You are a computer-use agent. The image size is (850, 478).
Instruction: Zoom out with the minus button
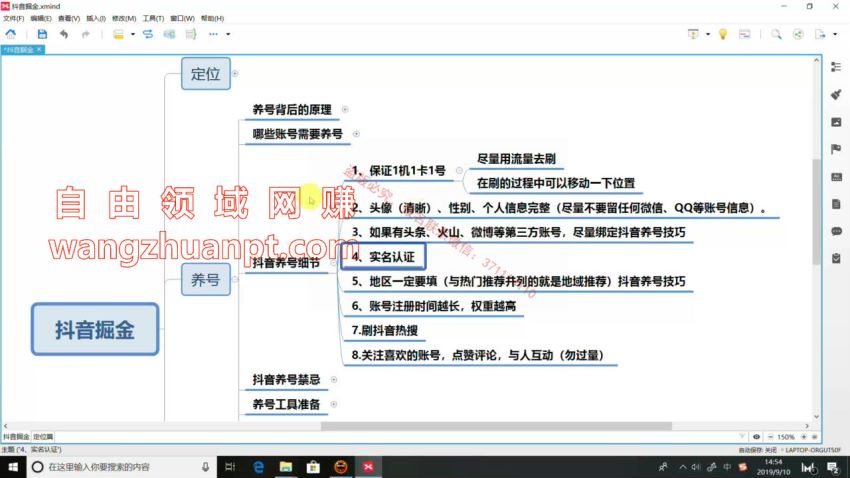click(x=770, y=436)
